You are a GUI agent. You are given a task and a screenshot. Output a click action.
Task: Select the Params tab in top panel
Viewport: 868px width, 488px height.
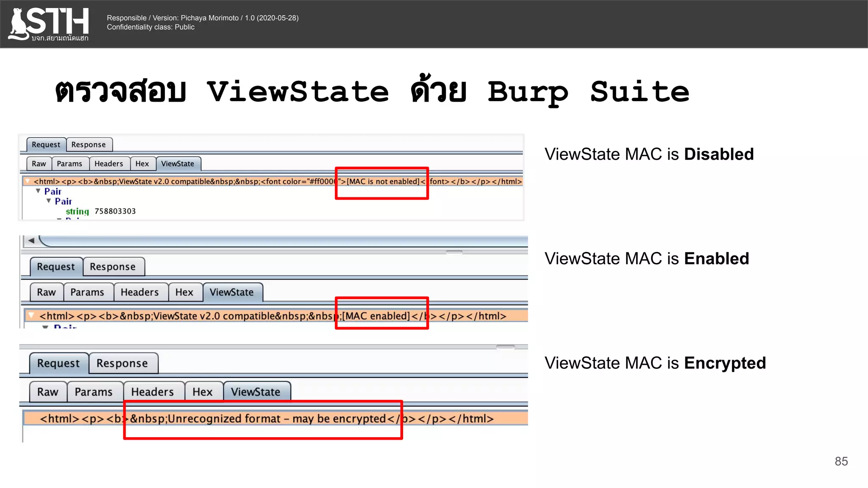point(70,164)
